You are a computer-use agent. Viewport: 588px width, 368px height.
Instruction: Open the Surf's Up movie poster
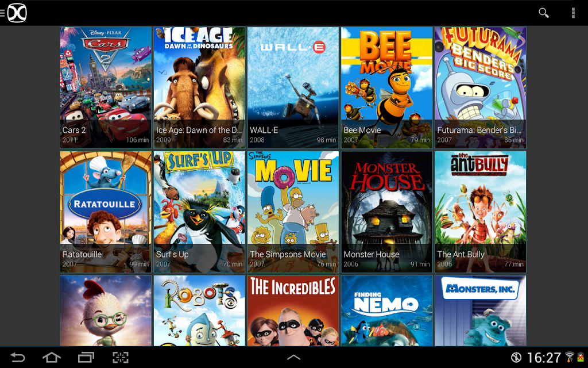pyautogui.click(x=199, y=212)
